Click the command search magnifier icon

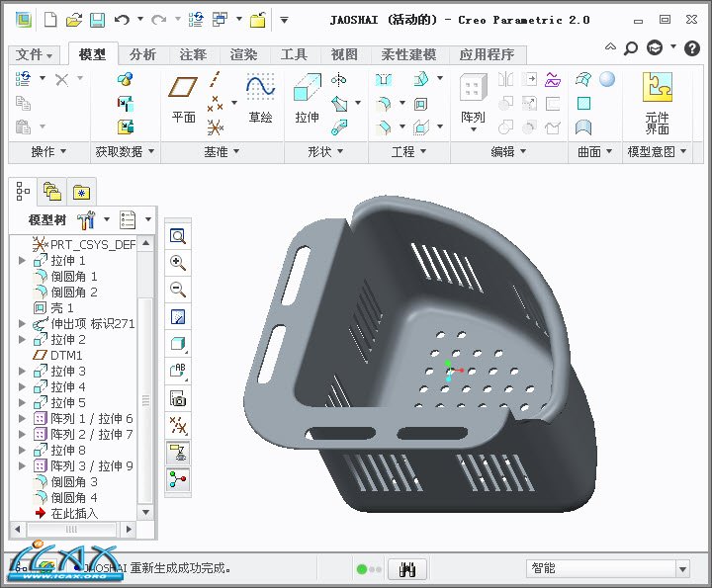tap(631, 47)
